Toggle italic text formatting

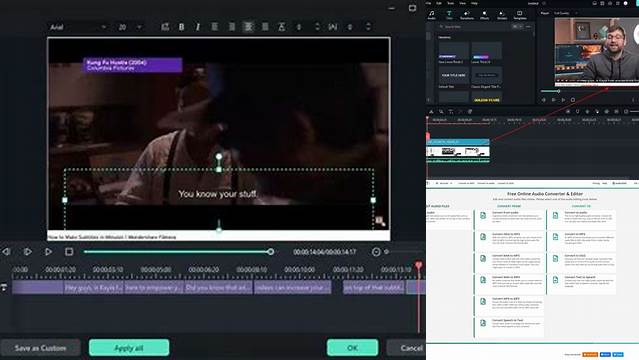[x=198, y=27]
